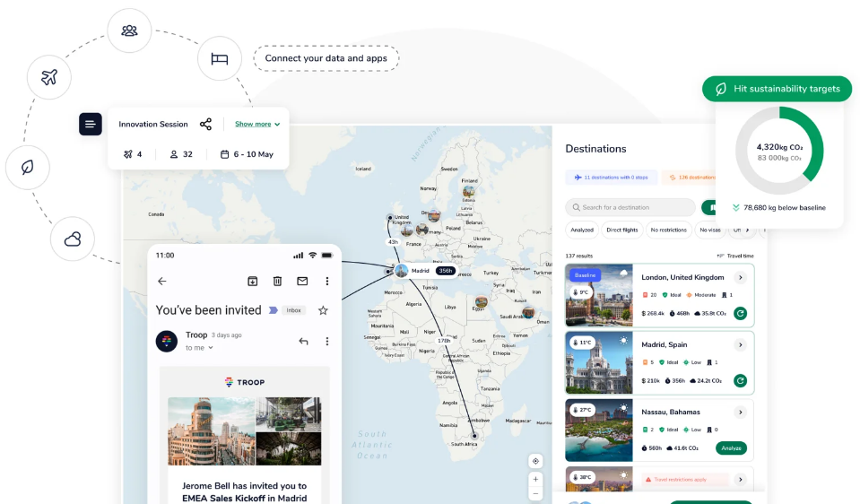Click the bed accommodation icon
The width and height of the screenshot is (860, 504).
[x=220, y=58]
